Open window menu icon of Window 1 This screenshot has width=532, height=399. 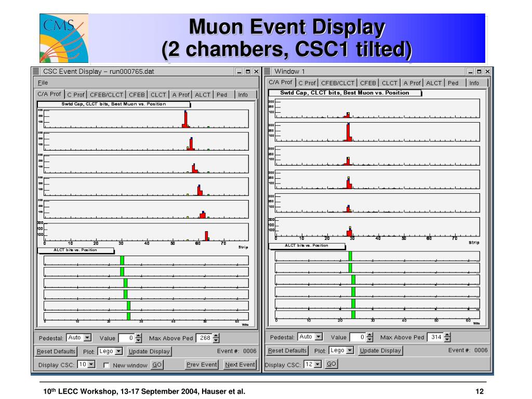[268, 72]
